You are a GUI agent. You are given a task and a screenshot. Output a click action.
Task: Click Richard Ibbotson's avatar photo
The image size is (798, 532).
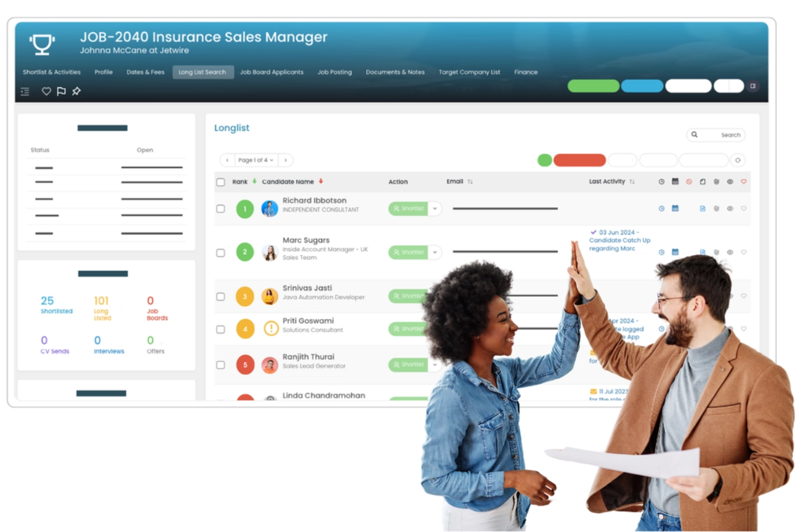tap(270, 209)
